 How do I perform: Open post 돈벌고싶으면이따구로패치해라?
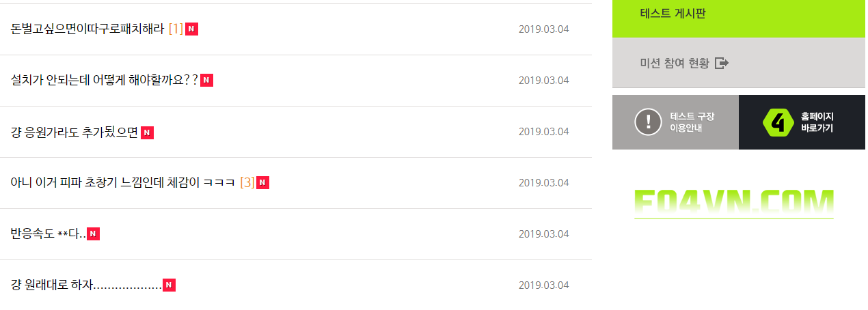(87, 29)
